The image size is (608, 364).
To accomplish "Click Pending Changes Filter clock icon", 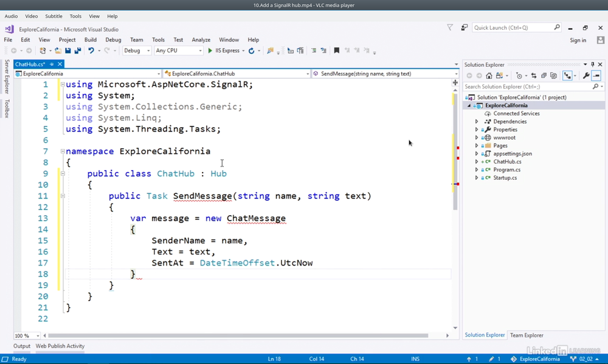I will 519,75.
